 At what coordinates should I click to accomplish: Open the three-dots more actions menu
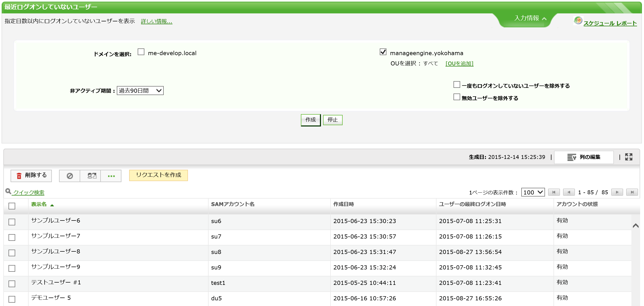click(111, 176)
